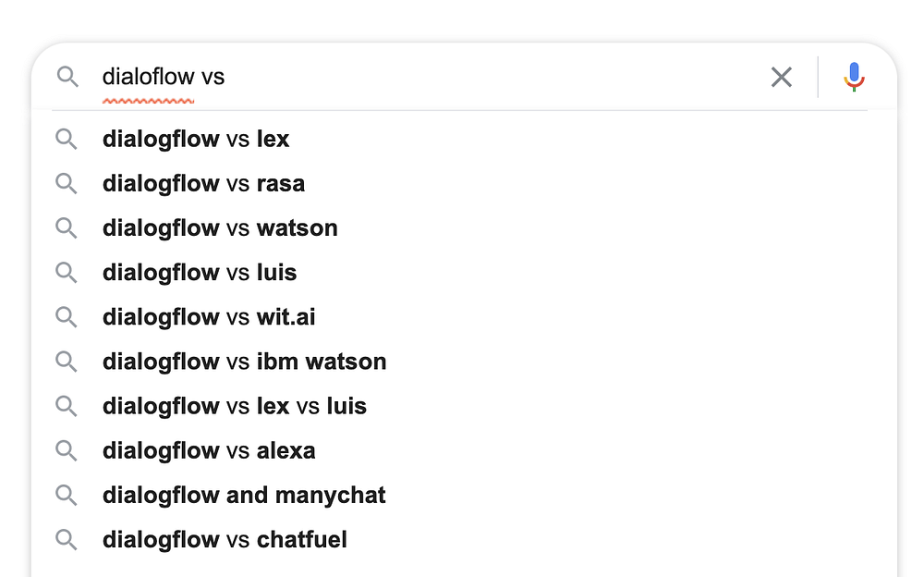Choose 'dialogflow vs wit.ai' suggestion
The image size is (924, 577).
(x=209, y=317)
